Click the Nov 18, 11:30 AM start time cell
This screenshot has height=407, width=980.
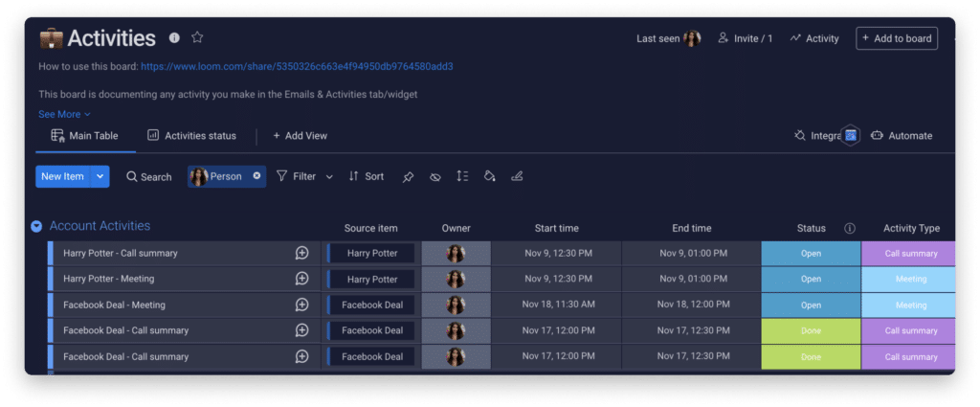[x=556, y=305]
